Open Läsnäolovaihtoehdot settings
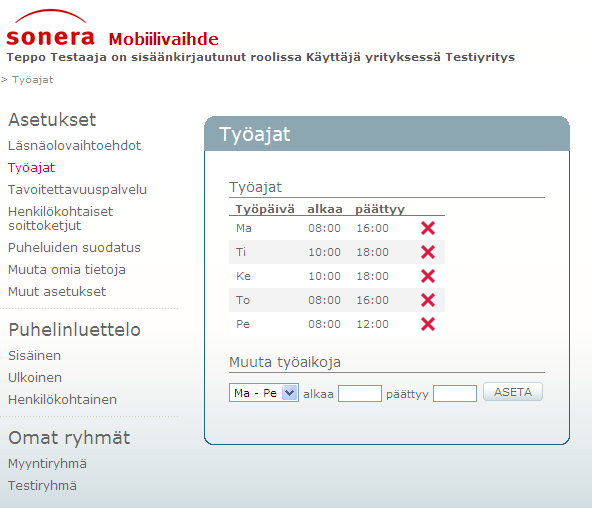The image size is (592, 508). coord(74,146)
